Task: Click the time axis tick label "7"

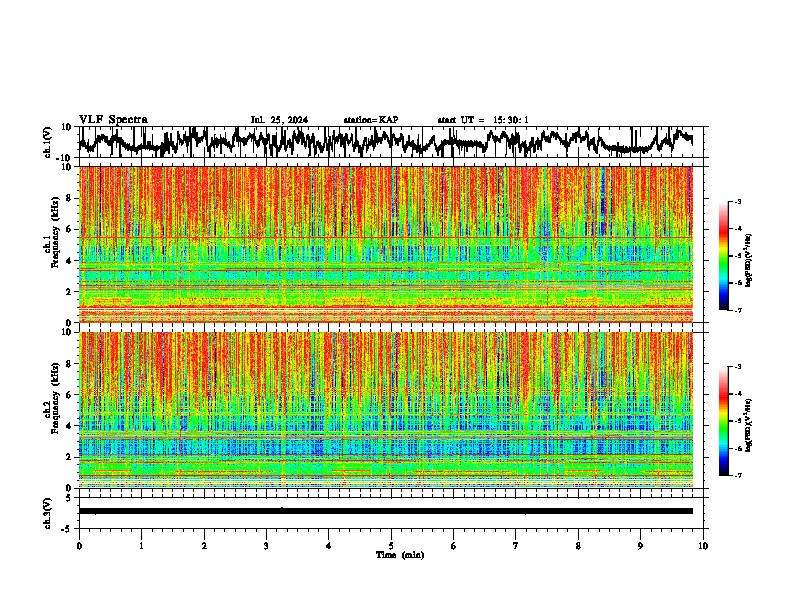Action: click(x=516, y=546)
